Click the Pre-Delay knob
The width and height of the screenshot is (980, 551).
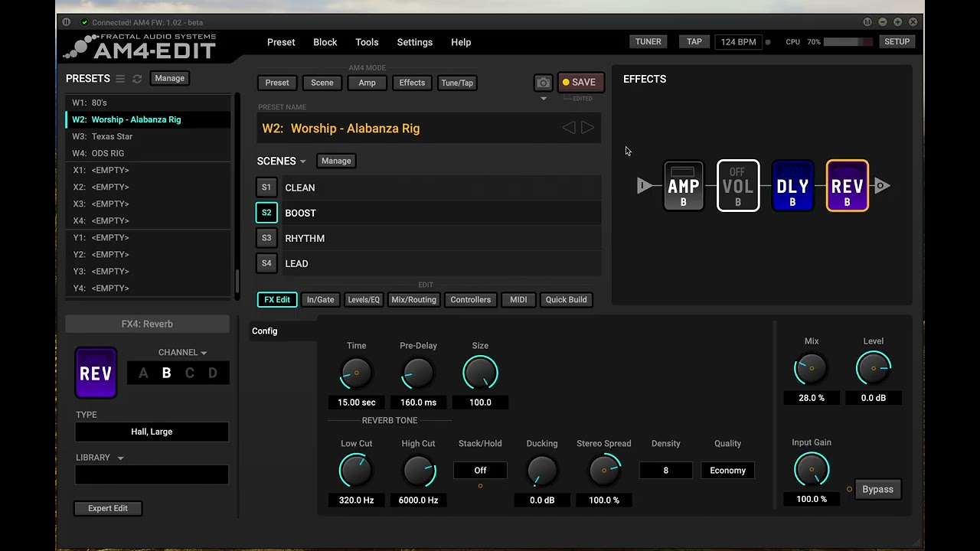(x=418, y=373)
